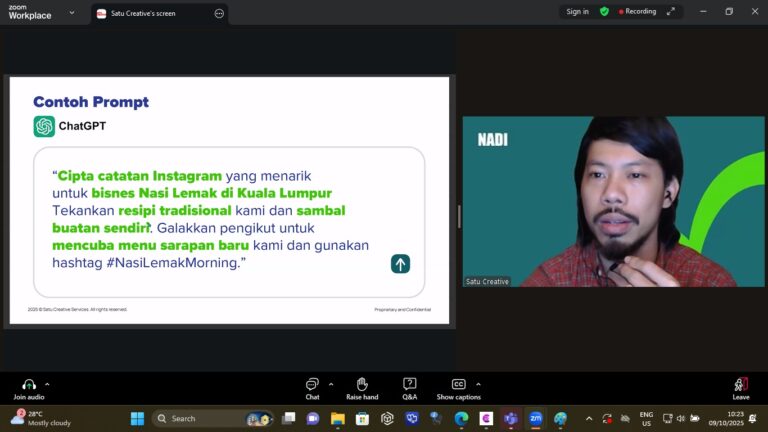Expand the Chat options caret
The image size is (768, 432).
[x=331, y=384]
